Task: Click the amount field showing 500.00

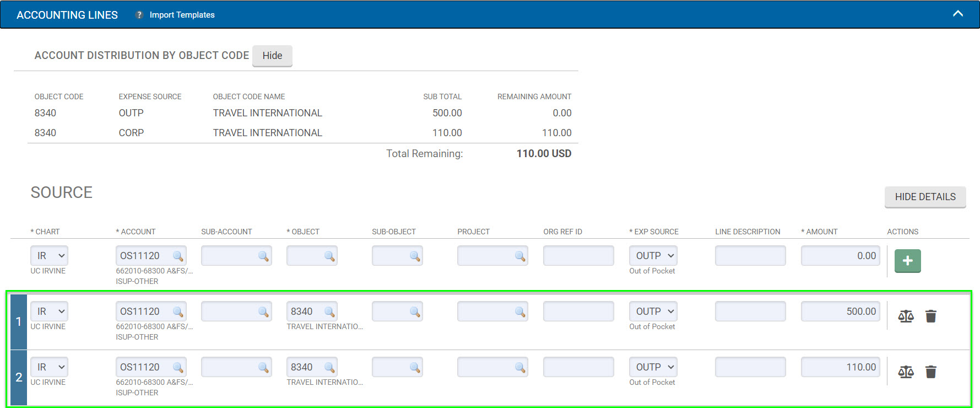Action: 841,312
